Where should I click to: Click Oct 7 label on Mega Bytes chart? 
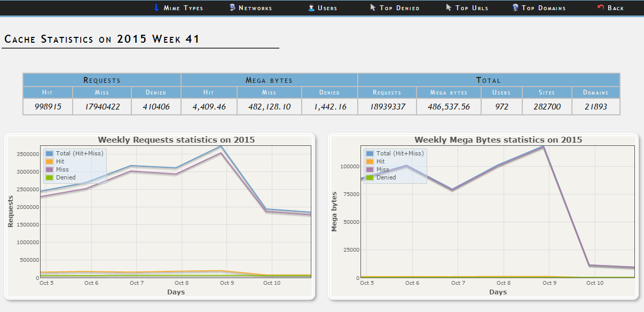(x=458, y=283)
